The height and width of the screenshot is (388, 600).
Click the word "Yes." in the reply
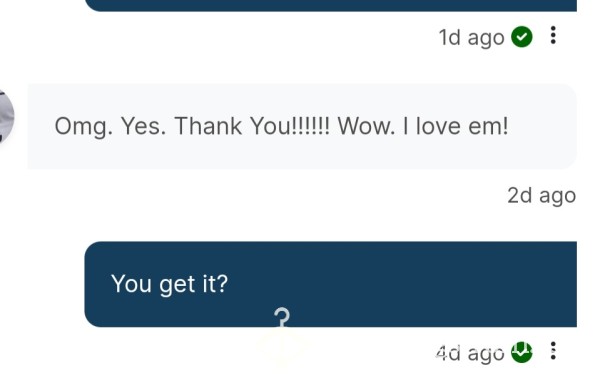point(143,126)
